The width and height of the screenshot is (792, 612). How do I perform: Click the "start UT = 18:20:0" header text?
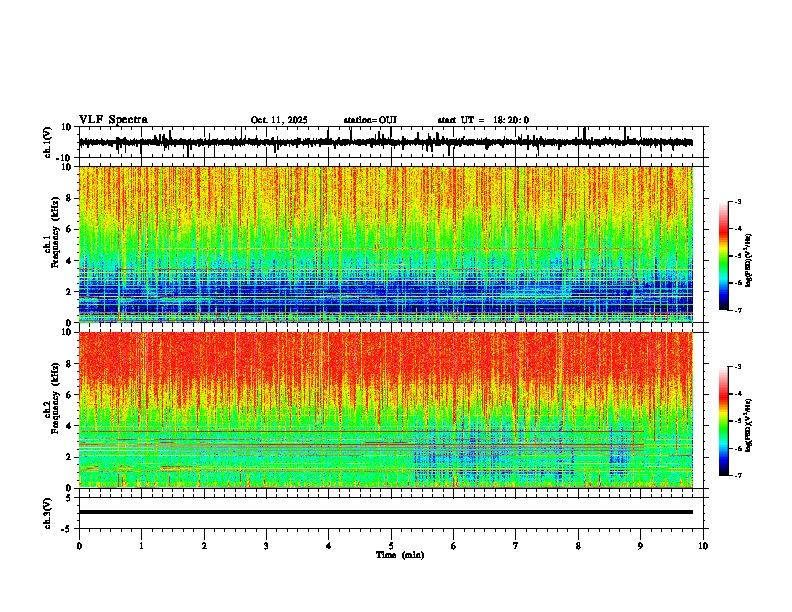[483, 120]
